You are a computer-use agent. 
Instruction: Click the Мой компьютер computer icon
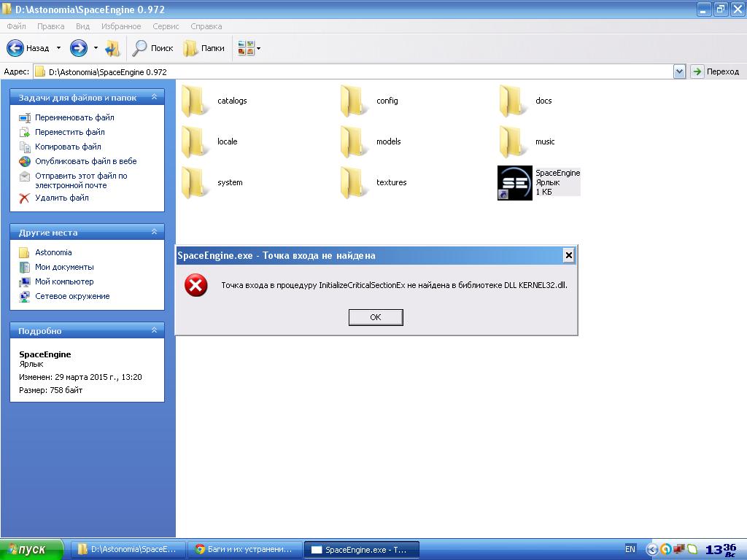25,282
